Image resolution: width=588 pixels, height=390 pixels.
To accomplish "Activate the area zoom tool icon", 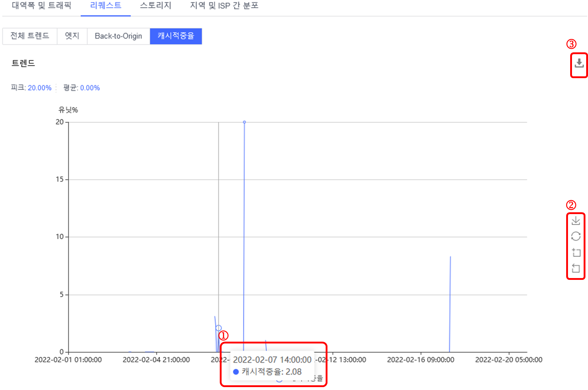I will click(576, 252).
